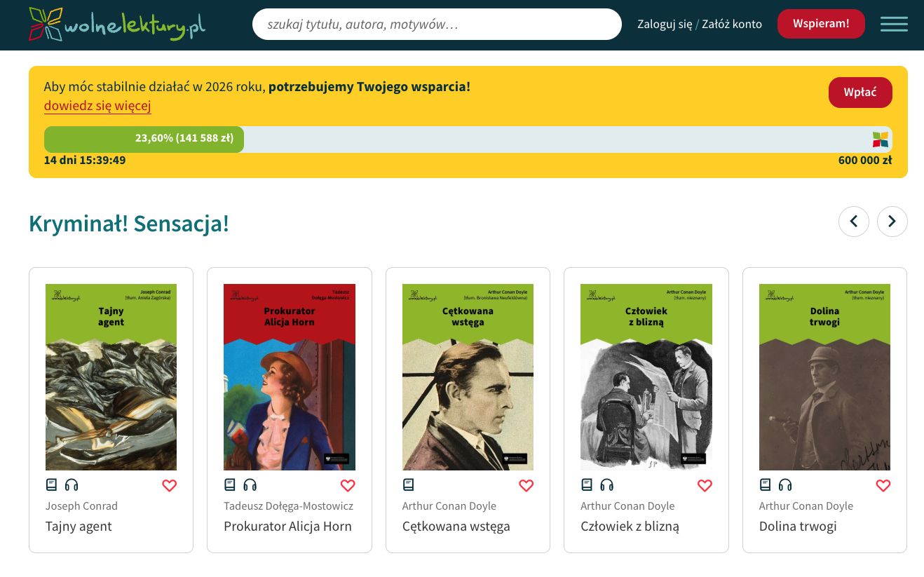Open the Człowiek z blizną cover image
The height and width of the screenshot is (577, 924).
646,377
